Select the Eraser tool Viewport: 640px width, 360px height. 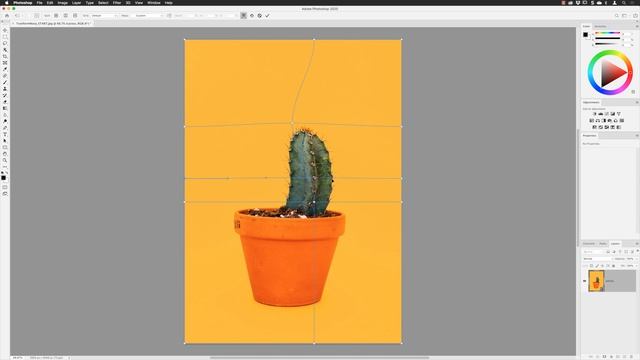(x=5, y=102)
